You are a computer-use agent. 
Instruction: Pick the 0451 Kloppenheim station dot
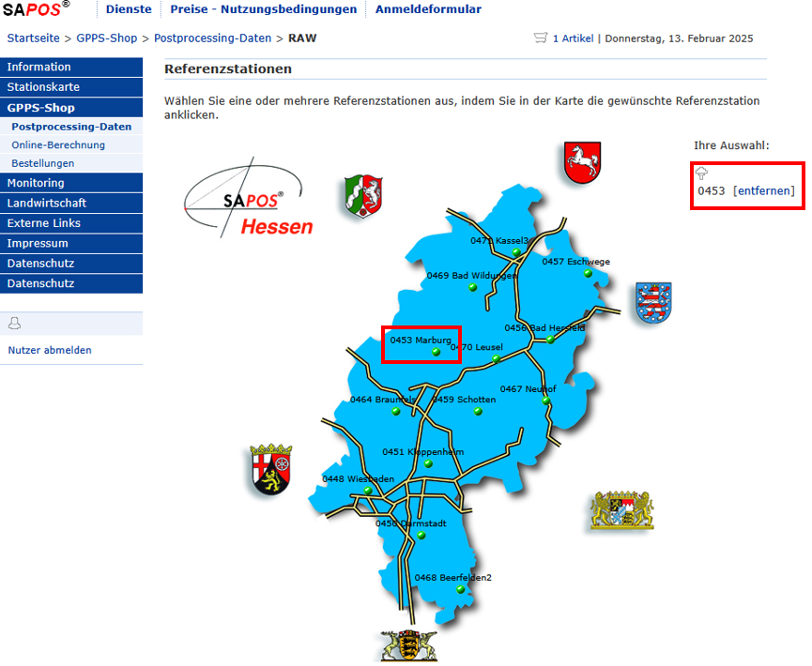[x=428, y=463]
